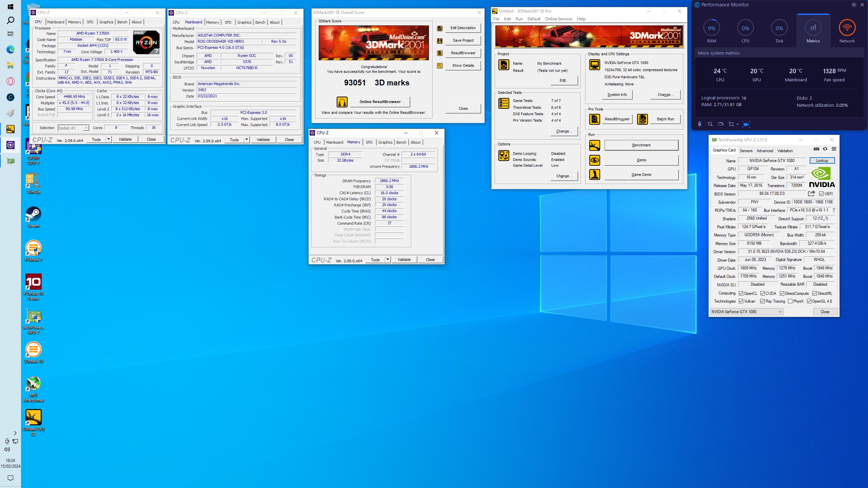Click the Edit... button under Project
Viewport: 868px width, 488px height.
(564, 81)
